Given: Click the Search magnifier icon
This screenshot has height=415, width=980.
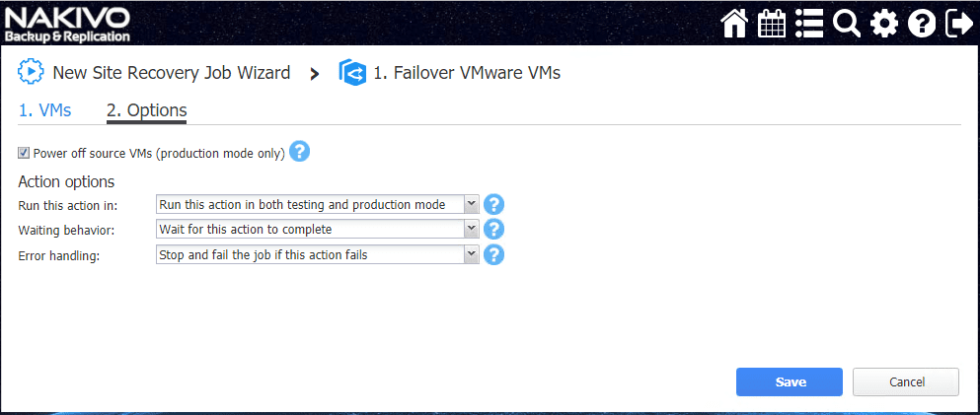Looking at the screenshot, I should tap(847, 23).
